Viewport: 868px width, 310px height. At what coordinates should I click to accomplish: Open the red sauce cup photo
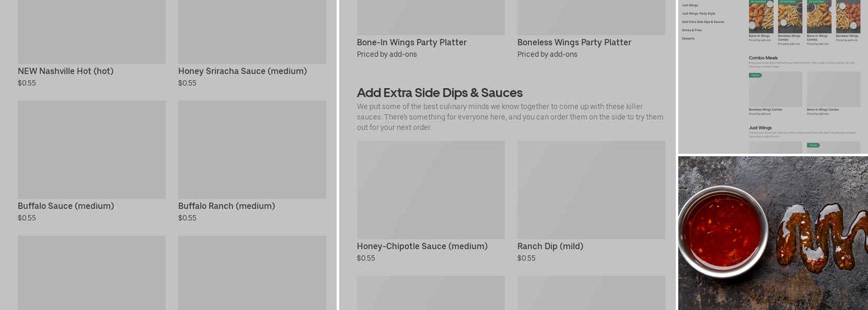point(723,232)
